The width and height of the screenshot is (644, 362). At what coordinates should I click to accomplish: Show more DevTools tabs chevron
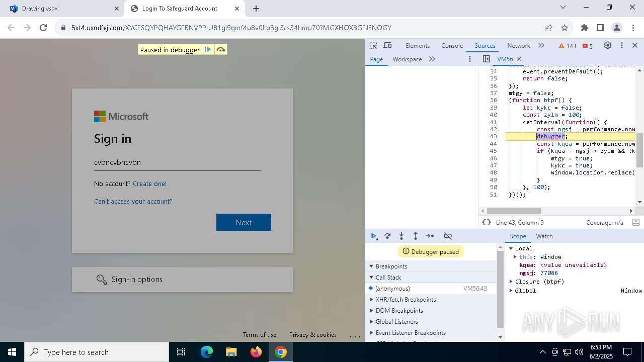point(541,45)
